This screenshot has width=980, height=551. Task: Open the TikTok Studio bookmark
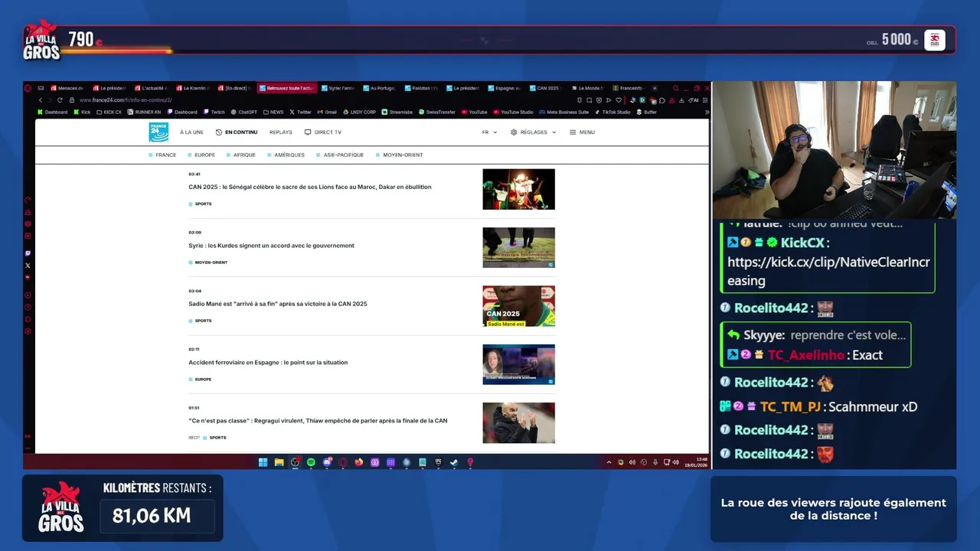point(612,112)
